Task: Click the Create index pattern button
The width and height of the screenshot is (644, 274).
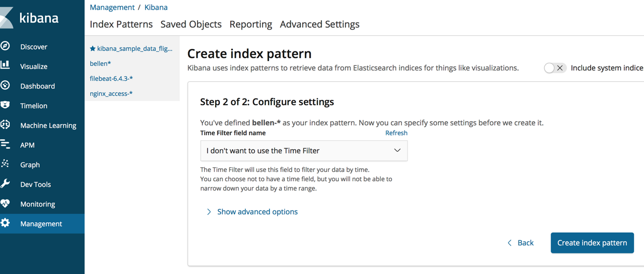Action: coord(592,243)
